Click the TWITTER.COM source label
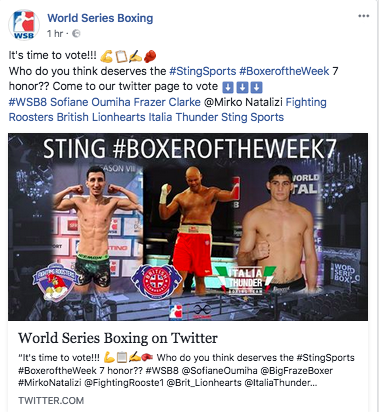The width and height of the screenshot is (382, 412). click(51, 400)
